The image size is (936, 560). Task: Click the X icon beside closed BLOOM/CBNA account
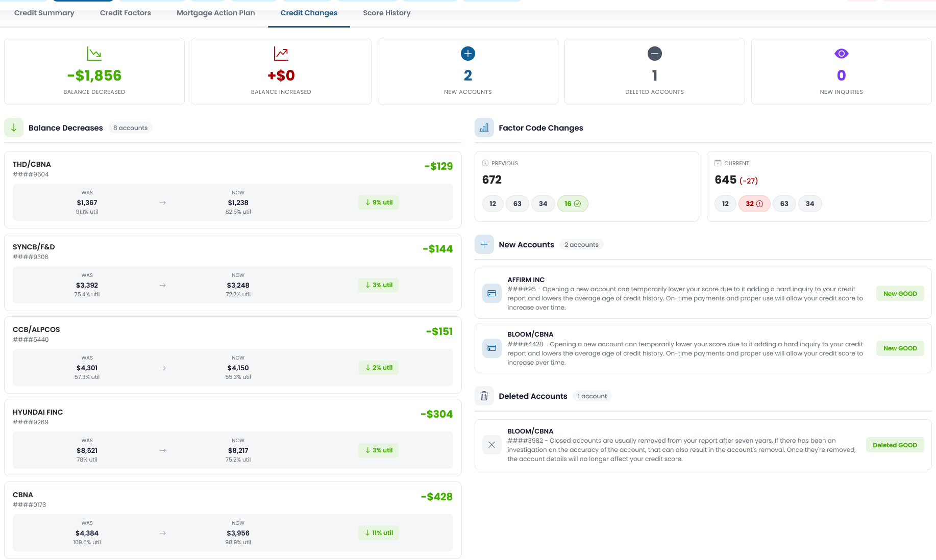click(x=491, y=445)
